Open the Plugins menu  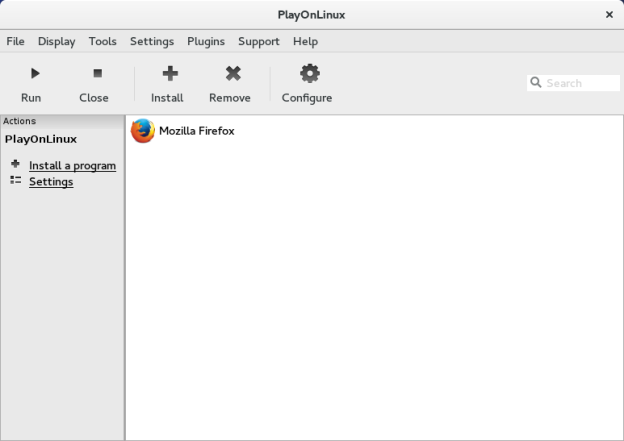coord(206,41)
